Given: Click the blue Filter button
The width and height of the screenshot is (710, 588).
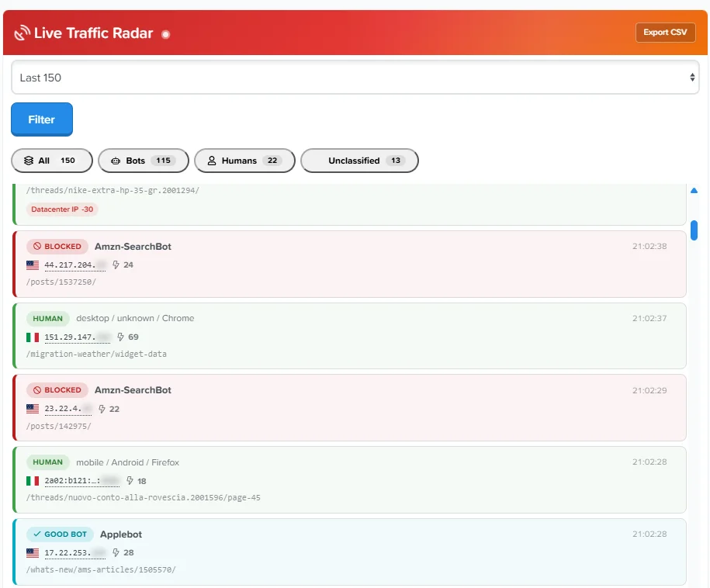Looking at the screenshot, I should (x=42, y=119).
